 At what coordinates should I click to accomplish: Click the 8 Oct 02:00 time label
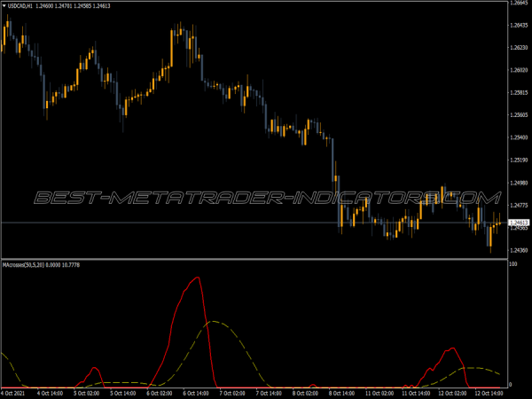[305, 394]
